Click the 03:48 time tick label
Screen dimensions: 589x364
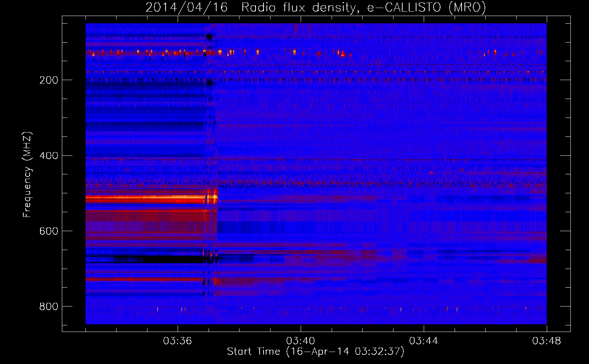tap(546, 341)
